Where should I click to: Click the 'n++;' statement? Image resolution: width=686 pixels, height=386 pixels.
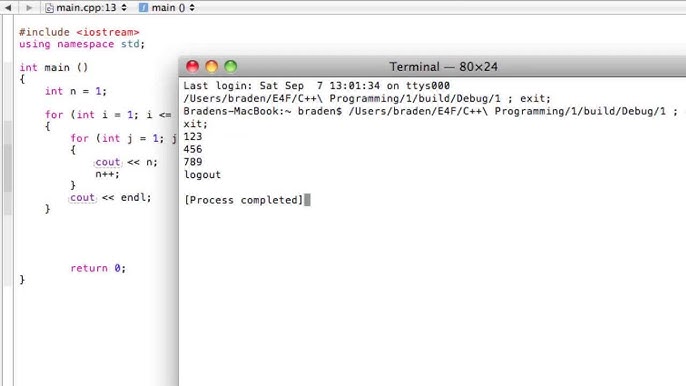coord(107,174)
